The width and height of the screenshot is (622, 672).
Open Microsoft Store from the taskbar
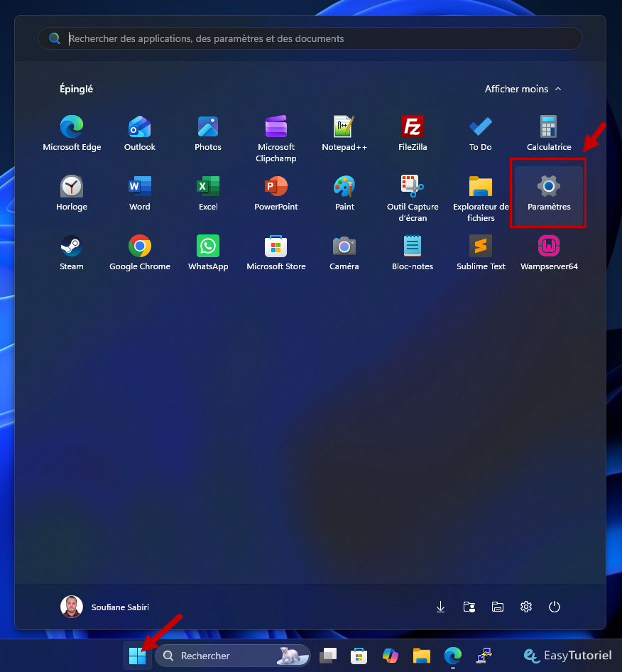tap(359, 656)
